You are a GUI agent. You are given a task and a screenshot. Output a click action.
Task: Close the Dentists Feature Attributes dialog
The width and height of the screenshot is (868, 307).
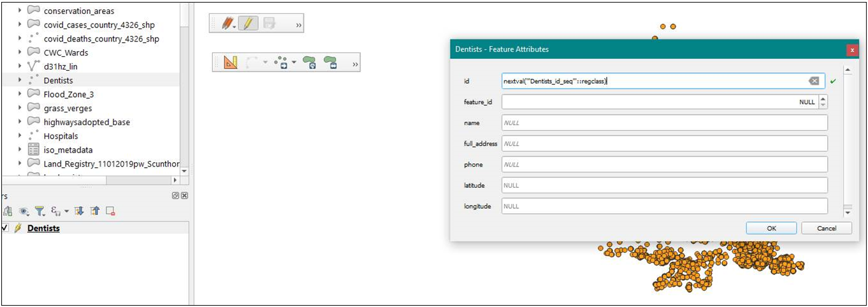coord(852,49)
